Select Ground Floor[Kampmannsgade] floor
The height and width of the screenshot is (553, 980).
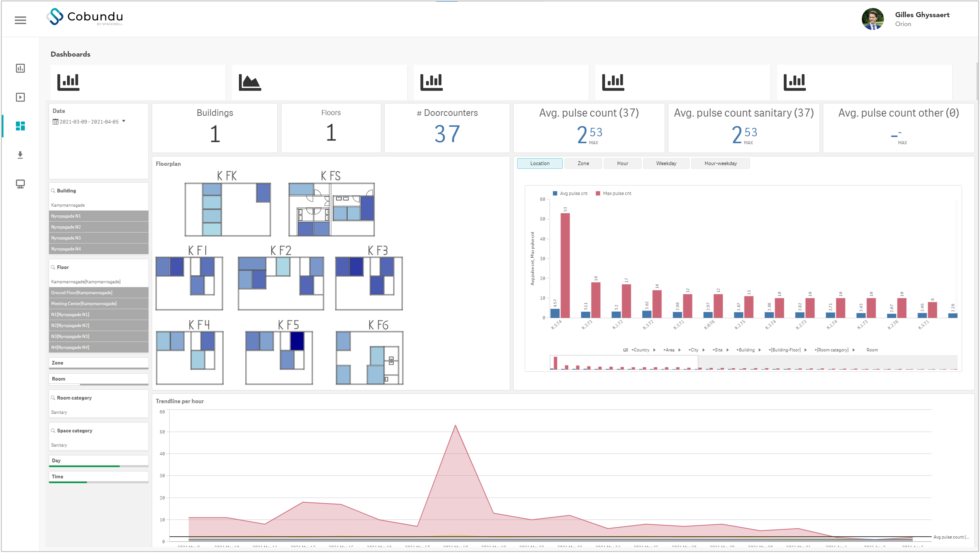(x=99, y=293)
